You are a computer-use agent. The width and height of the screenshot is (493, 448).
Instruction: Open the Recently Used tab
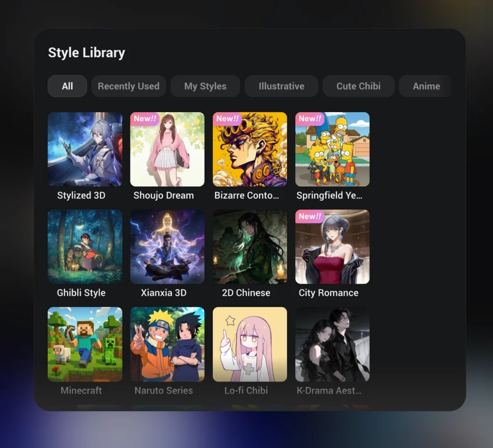(x=129, y=86)
